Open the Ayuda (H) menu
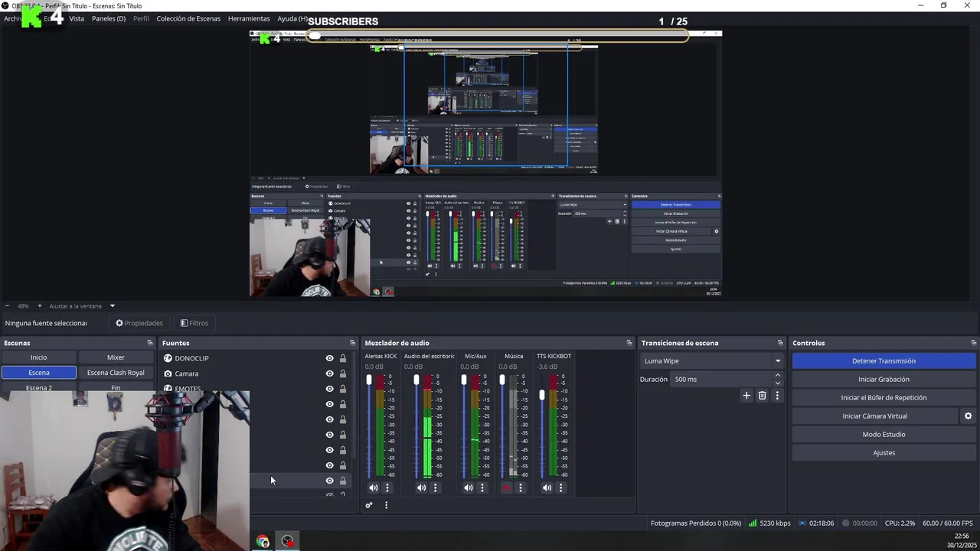 point(292,18)
